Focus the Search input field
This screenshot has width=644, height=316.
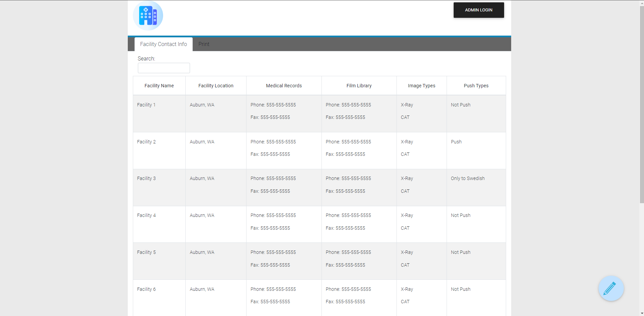point(164,68)
